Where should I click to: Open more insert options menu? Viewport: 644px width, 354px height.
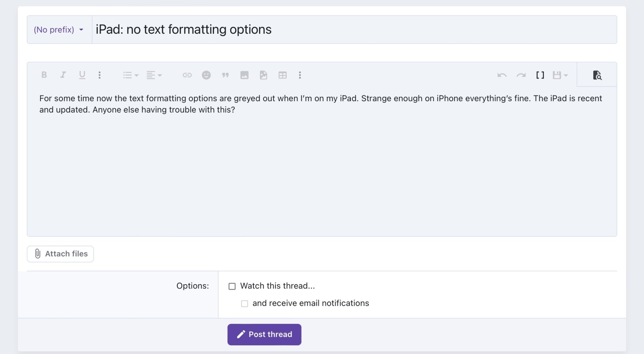[x=300, y=75]
